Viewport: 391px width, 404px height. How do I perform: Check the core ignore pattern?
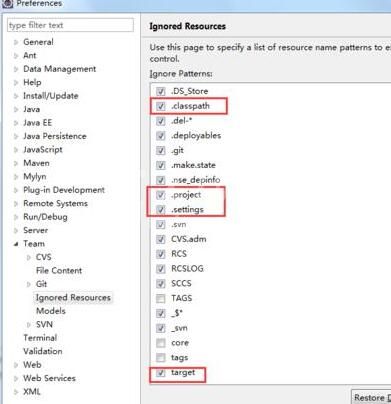(161, 343)
